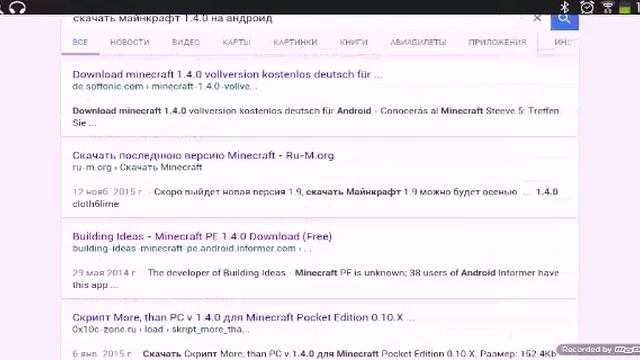Click ru-m.org › Скачать Minecraft breadcrumb
This screenshot has width=640, height=360.
[137, 167]
